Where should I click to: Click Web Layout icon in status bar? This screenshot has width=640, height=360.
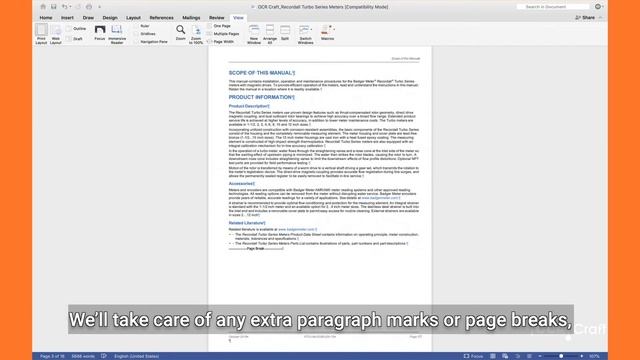(x=505, y=356)
